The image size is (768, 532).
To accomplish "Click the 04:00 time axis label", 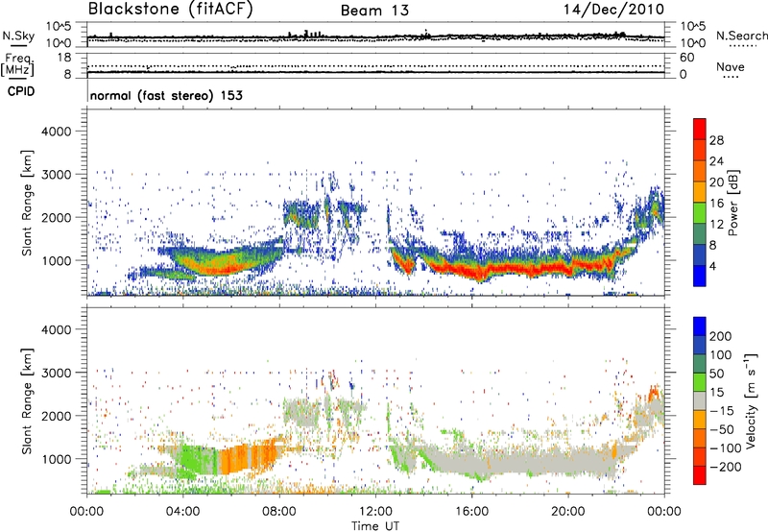I will click(x=182, y=512).
